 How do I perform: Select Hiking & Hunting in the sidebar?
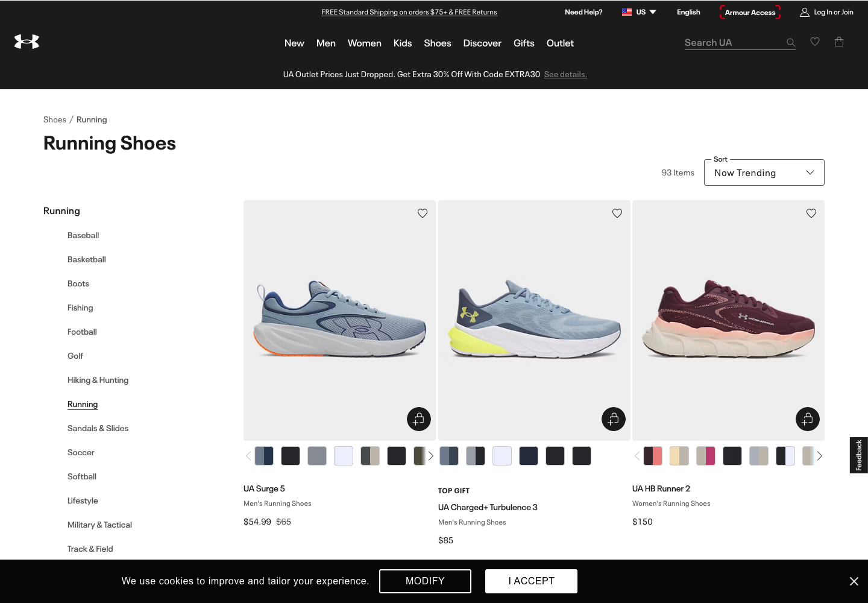coord(98,380)
